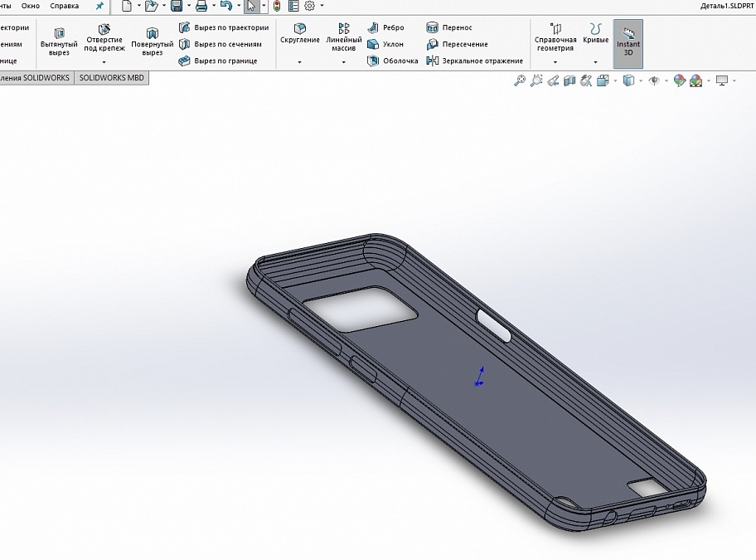Expand the Скругление (Fillet) dropdown arrow

(x=299, y=62)
